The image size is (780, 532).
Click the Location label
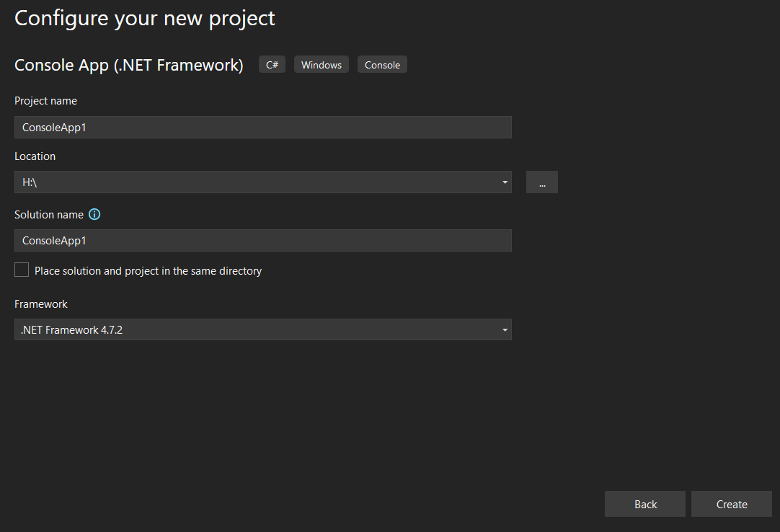(x=35, y=156)
